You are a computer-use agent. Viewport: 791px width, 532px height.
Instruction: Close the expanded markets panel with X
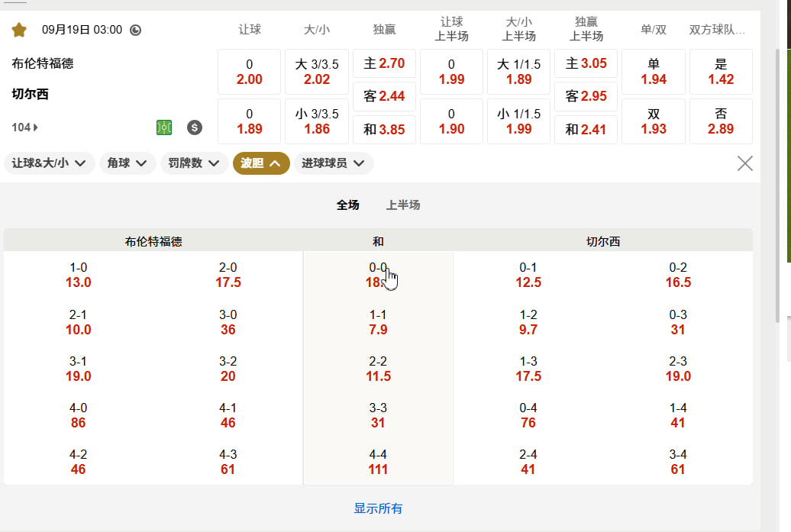tap(745, 163)
